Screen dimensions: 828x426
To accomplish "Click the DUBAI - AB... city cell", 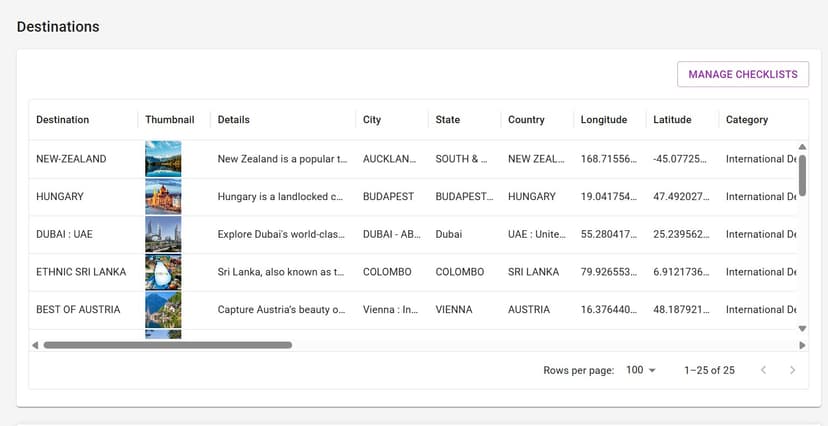I will point(392,234).
